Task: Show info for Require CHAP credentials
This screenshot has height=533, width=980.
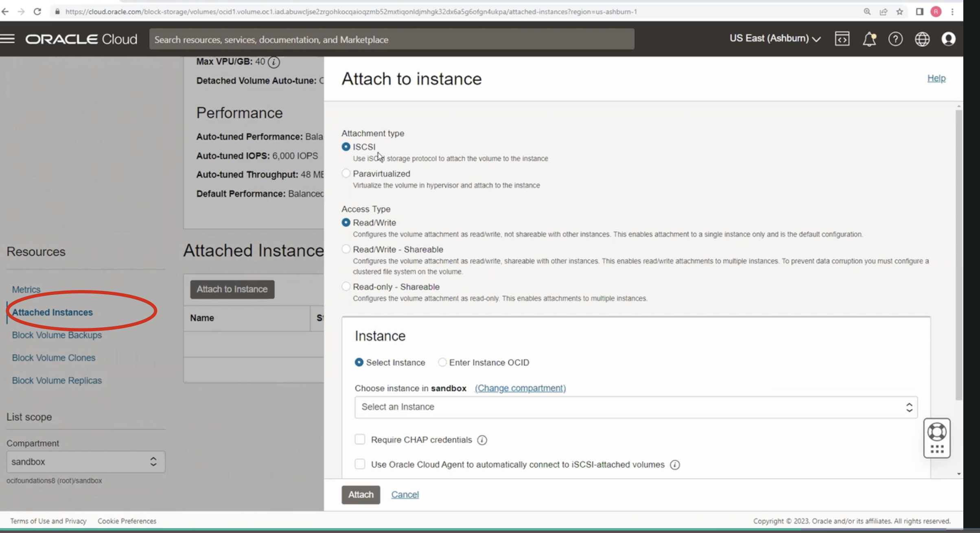Action: tap(482, 440)
